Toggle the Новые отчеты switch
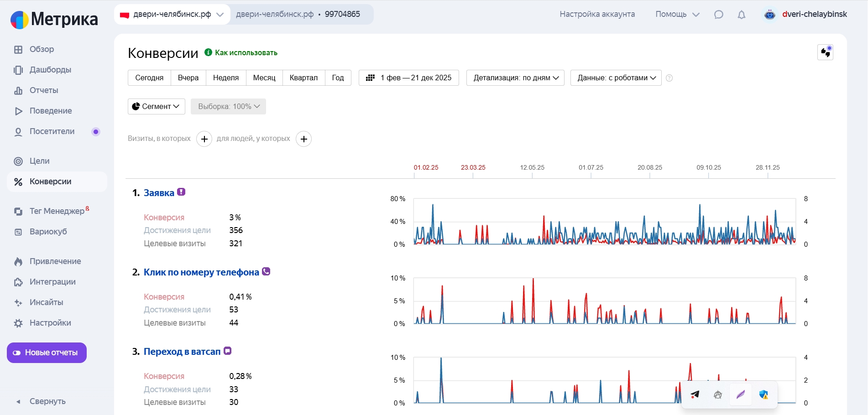Viewport: 868px width, 415px height. pyautogui.click(x=47, y=353)
